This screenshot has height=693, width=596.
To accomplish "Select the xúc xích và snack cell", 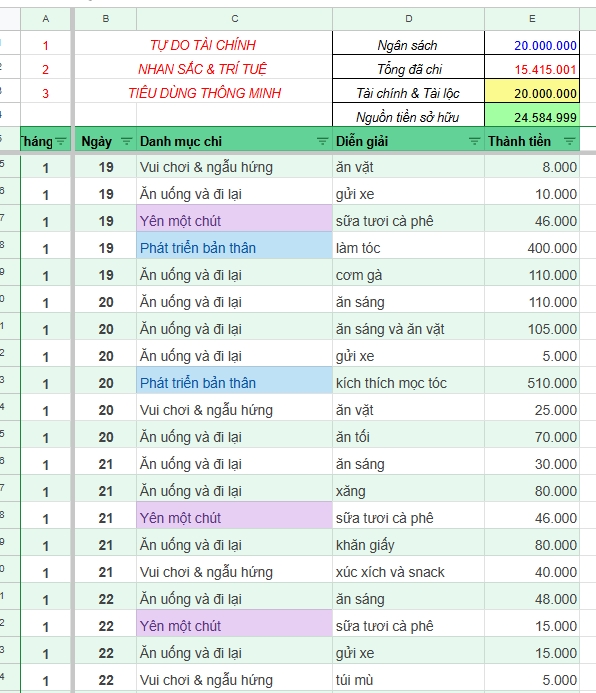I will click(409, 570).
